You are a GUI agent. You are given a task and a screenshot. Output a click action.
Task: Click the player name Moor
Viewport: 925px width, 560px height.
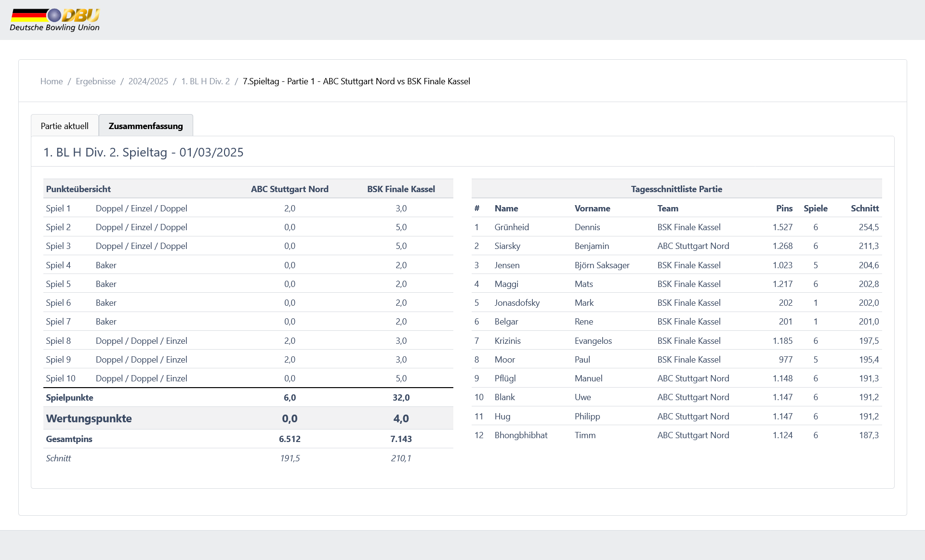505,360
